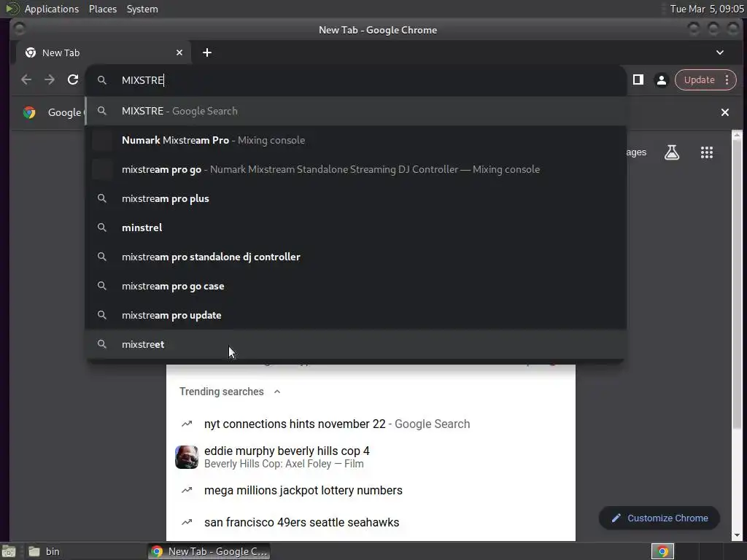
Task: Select the 'mixstream pro update' suggestion
Action: (x=355, y=315)
